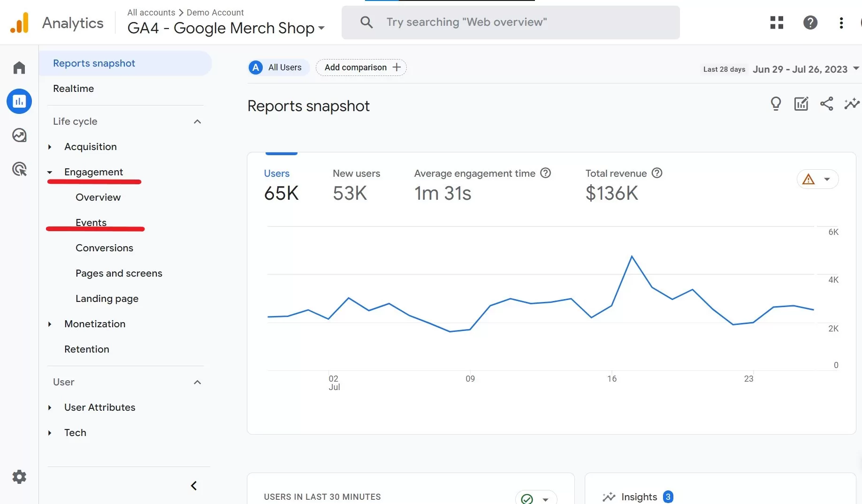Open dropdown next to the green check
The image size is (862, 504).
pos(545,499)
